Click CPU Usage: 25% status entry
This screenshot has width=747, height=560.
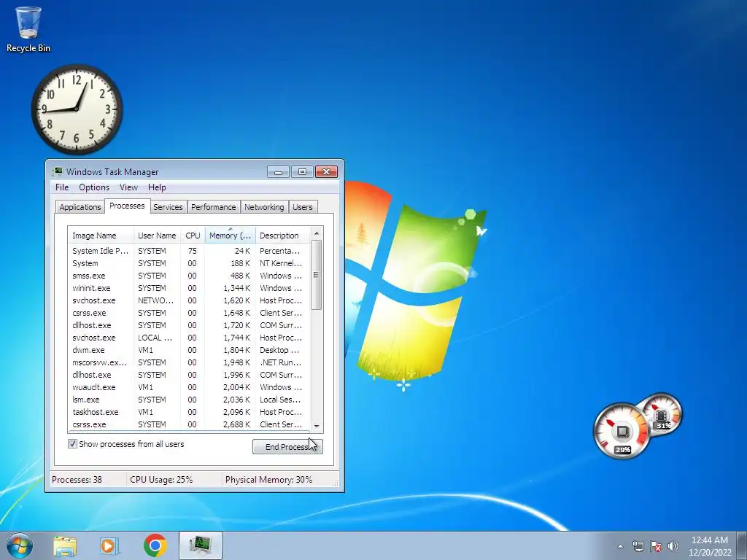point(161,480)
